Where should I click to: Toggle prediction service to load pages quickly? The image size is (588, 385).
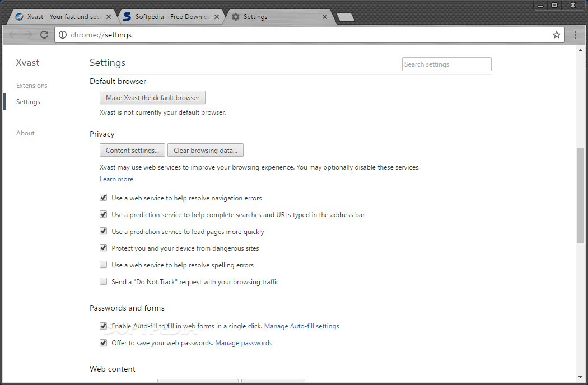click(x=103, y=231)
